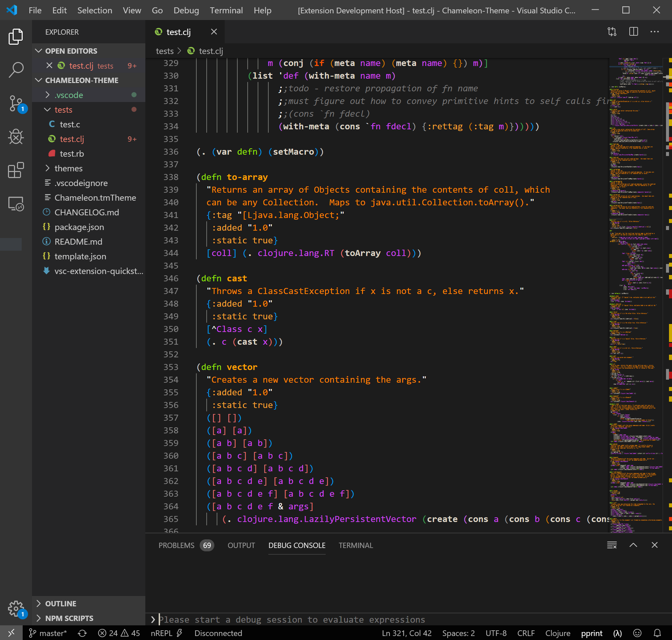672x640 pixels.
Task: Expand the themes folder
Action: (89, 168)
